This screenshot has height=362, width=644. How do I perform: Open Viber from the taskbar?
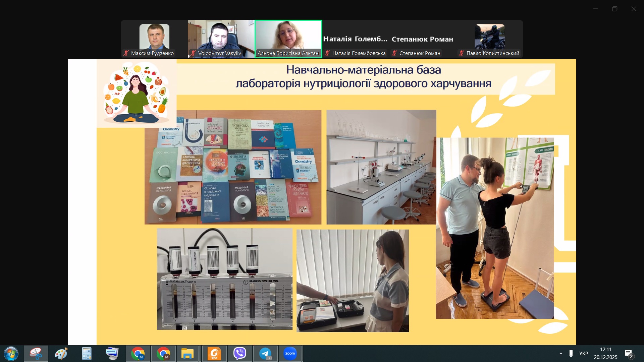(x=239, y=354)
